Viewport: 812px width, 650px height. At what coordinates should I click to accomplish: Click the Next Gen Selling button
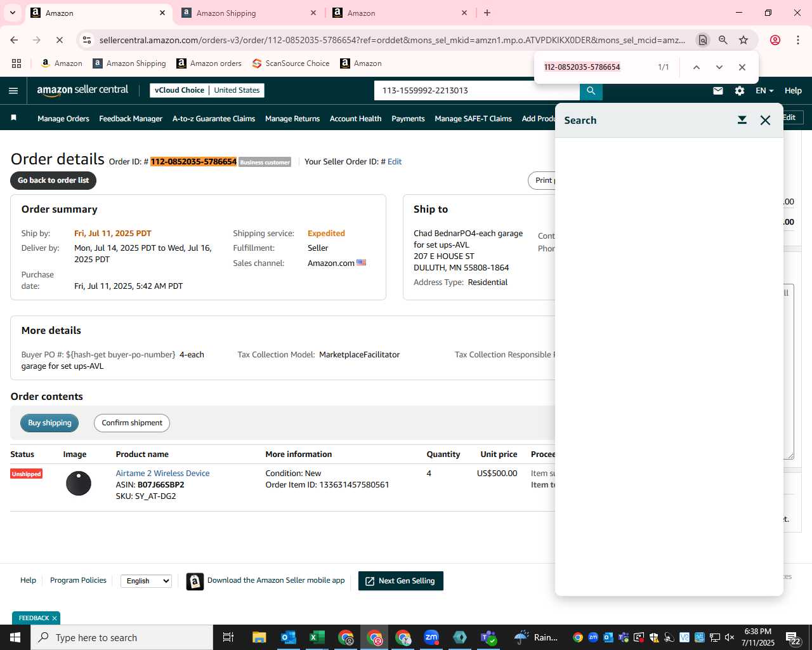coord(401,581)
